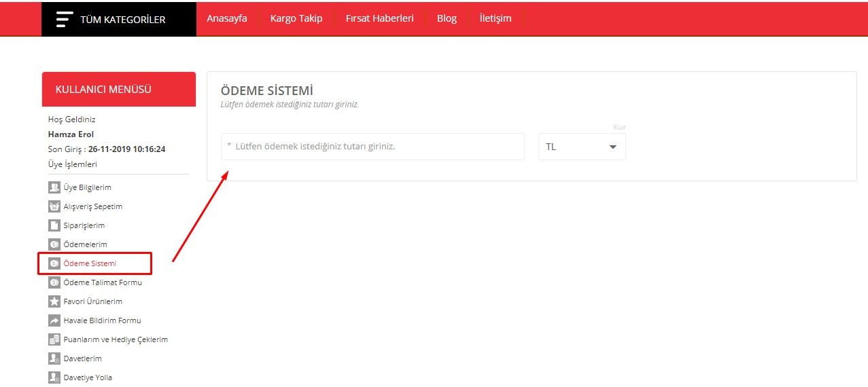This screenshot has width=868, height=387.
Task: Open the Alışveriş Sepetim link
Action: pos(93,206)
